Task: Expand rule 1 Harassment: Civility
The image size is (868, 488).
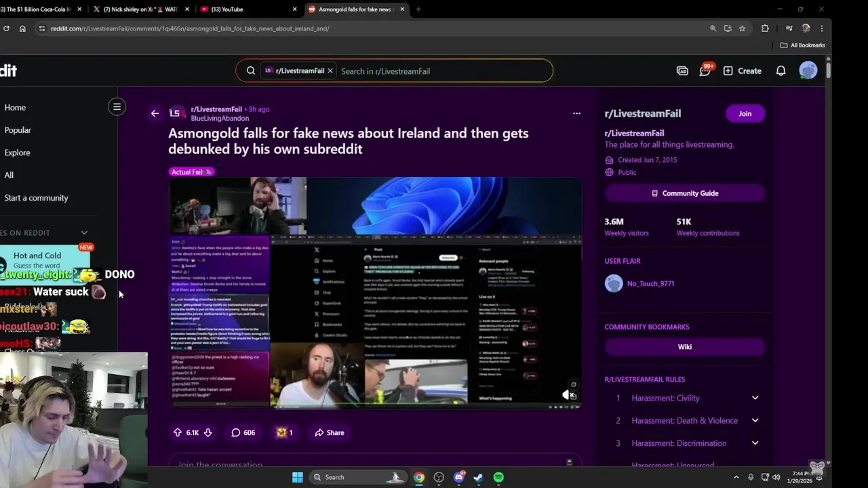Action: (755, 398)
